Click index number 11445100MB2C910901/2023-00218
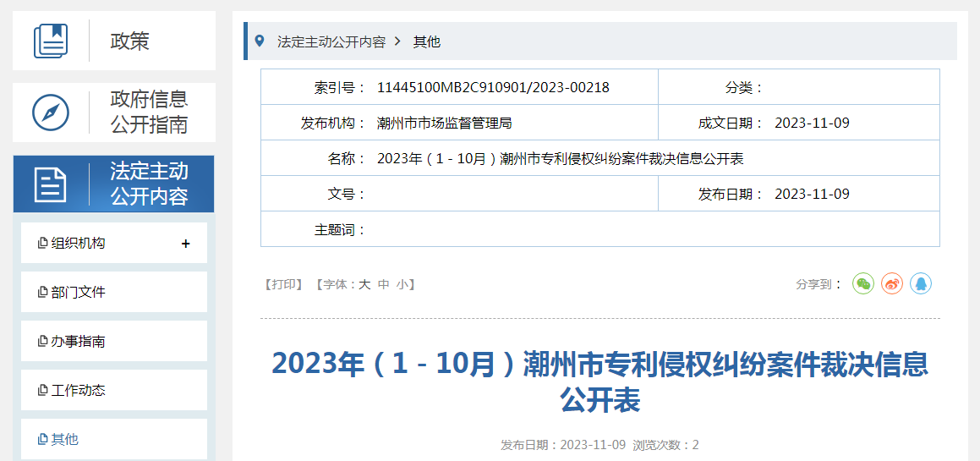The image size is (980, 461). [x=493, y=88]
